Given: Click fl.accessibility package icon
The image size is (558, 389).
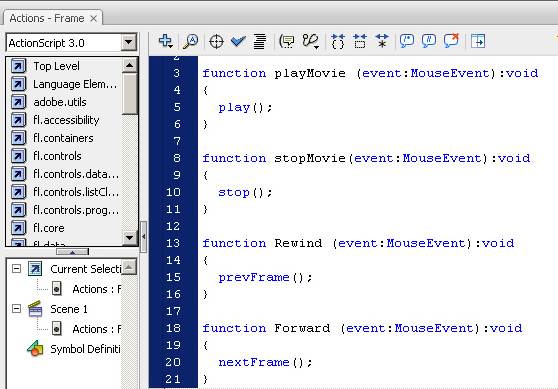Looking at the screenshot, I should point(18,120).
